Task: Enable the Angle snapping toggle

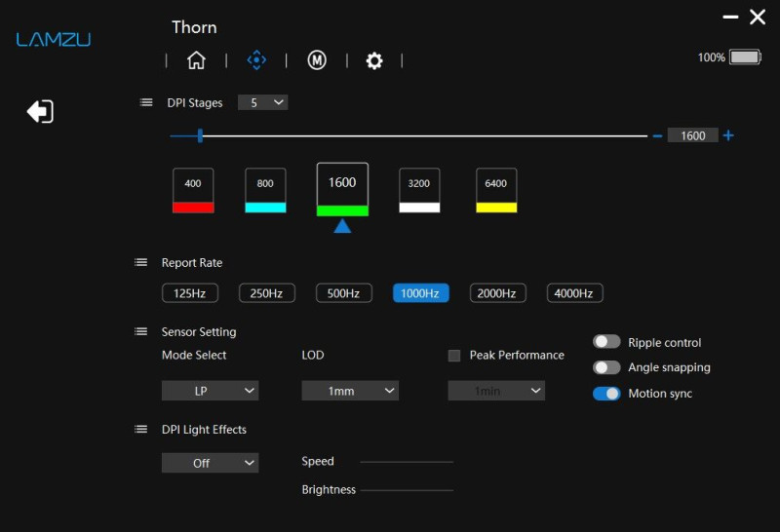Action: (606, 367)
